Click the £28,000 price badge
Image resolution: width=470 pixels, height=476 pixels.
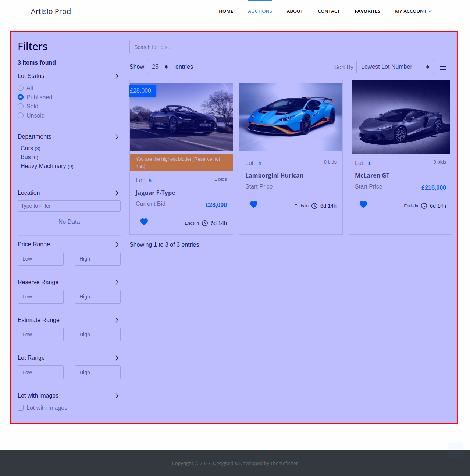(142, 91)
